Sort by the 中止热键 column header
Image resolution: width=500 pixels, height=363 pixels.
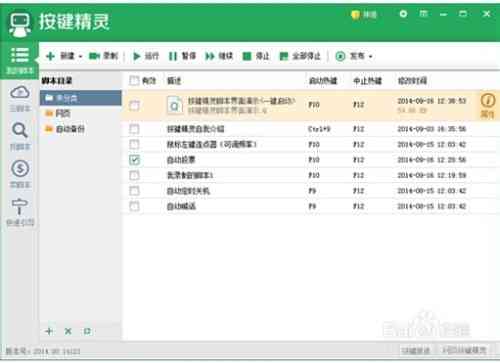coord(367,81)
